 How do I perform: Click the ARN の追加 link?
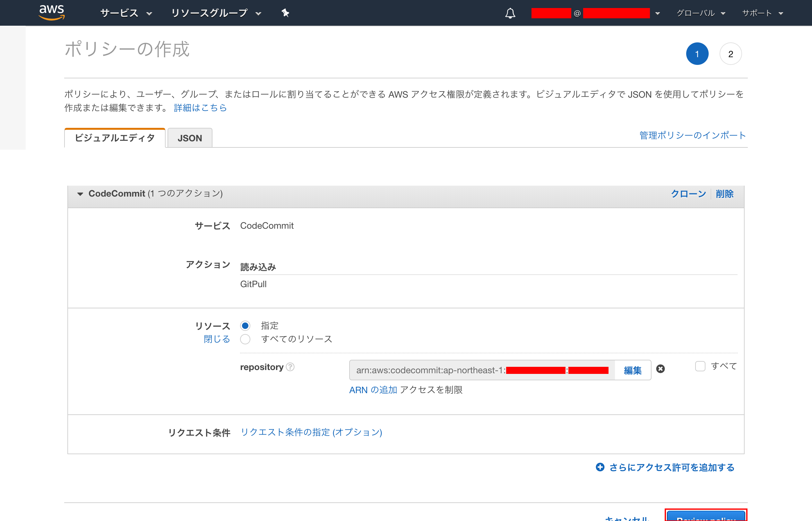pyautogui.click(x=373, y=390)
